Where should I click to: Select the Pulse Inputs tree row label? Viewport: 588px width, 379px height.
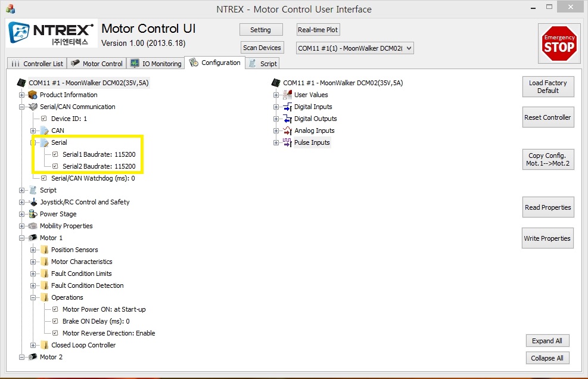[312, 142]
